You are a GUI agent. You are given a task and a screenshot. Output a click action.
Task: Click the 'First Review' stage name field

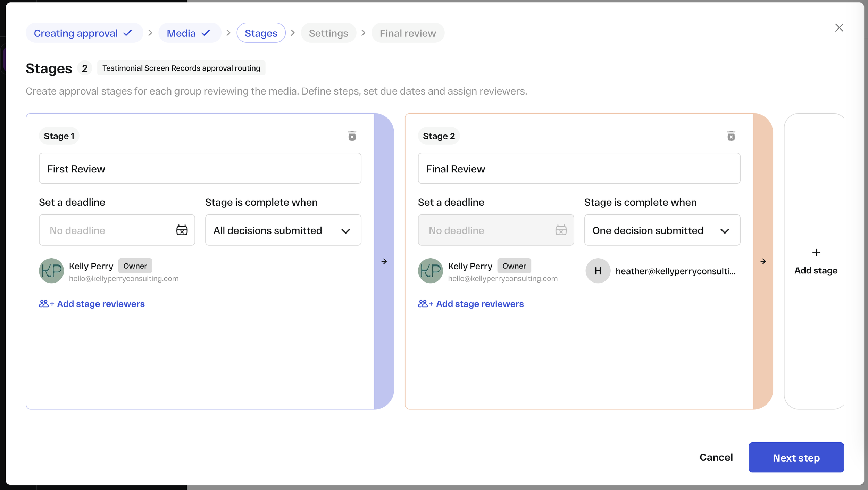pos(199,169)
